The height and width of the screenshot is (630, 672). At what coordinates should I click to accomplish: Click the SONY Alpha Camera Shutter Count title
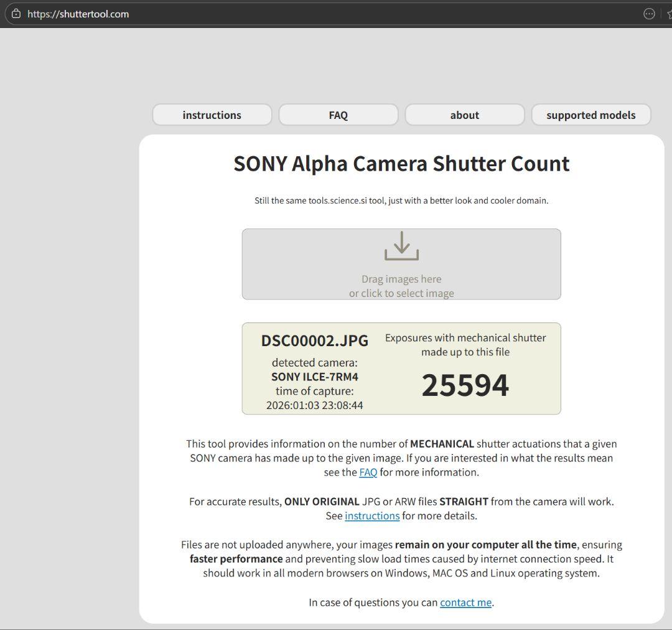click(x=401, y=163)
